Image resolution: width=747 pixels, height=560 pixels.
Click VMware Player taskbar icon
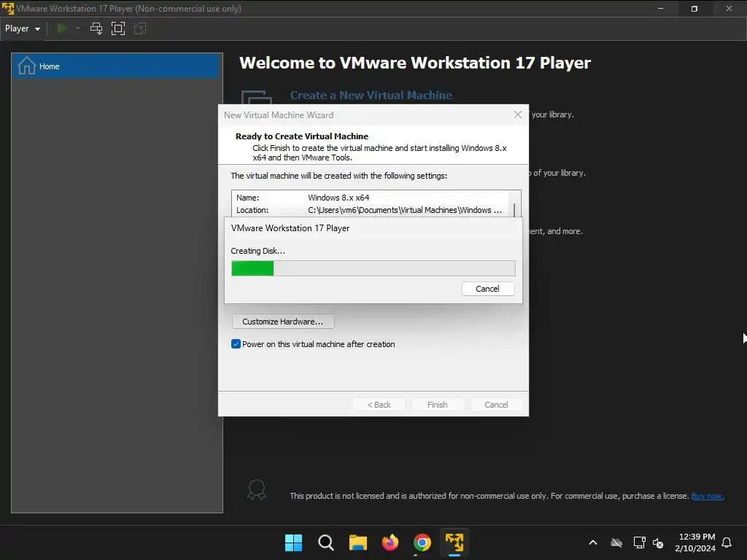coord(454,542)
